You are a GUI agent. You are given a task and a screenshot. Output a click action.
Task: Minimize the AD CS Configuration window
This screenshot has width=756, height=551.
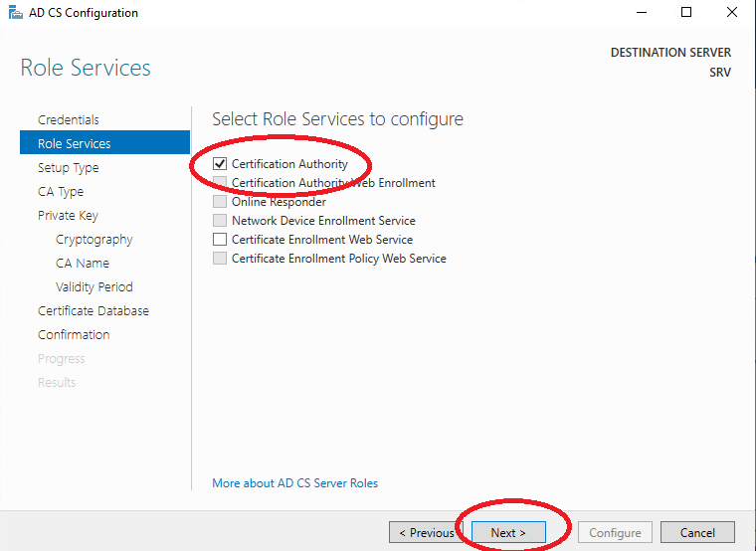(x=642, y=13)
